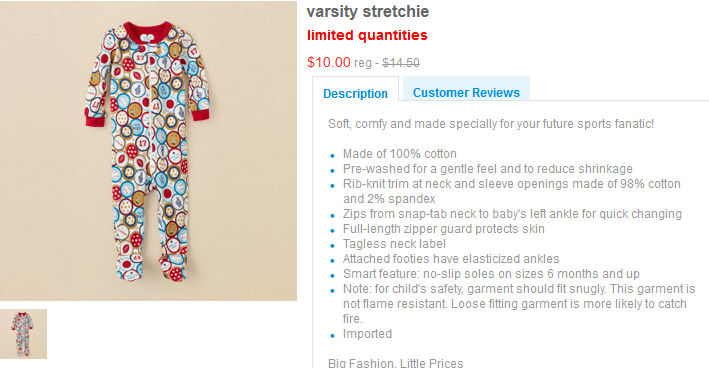Click the "Pre-washed for a gentle feel" bullet
This screenshot has height=368, width=709.
[487, 169]
